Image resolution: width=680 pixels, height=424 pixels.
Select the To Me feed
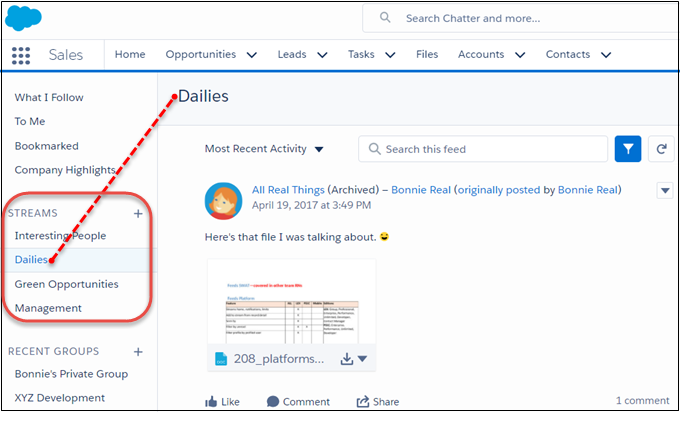tap(30, 121)
